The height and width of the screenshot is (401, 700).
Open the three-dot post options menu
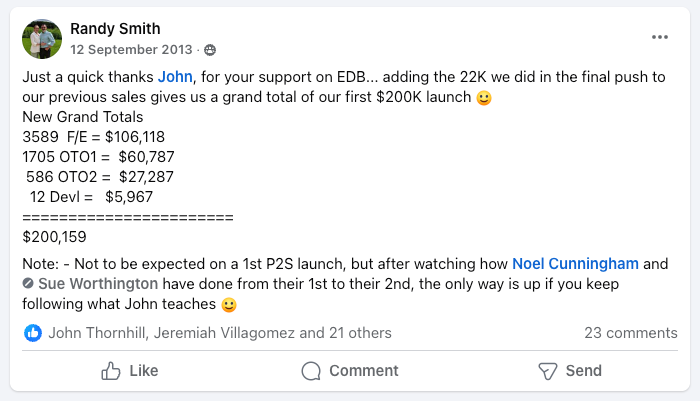[659, 37]
